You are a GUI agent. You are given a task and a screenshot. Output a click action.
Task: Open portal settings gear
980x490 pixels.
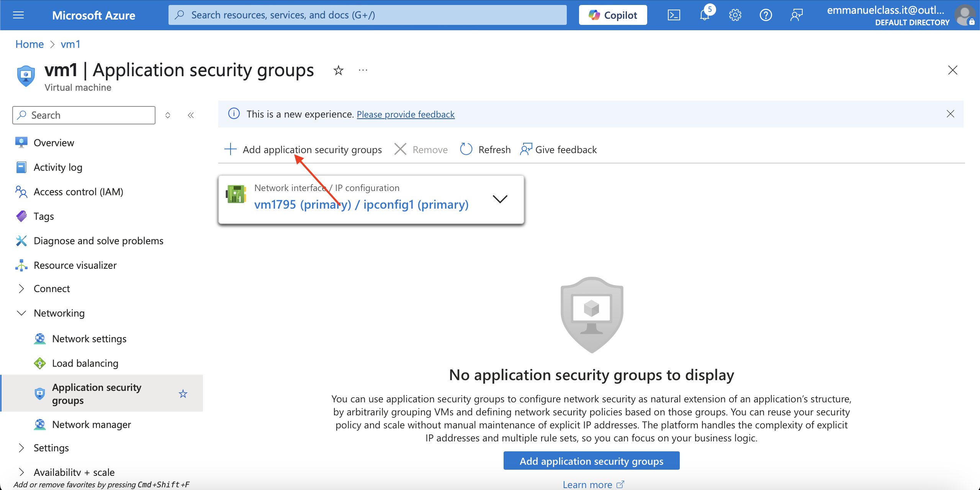(x=735, y=15)
